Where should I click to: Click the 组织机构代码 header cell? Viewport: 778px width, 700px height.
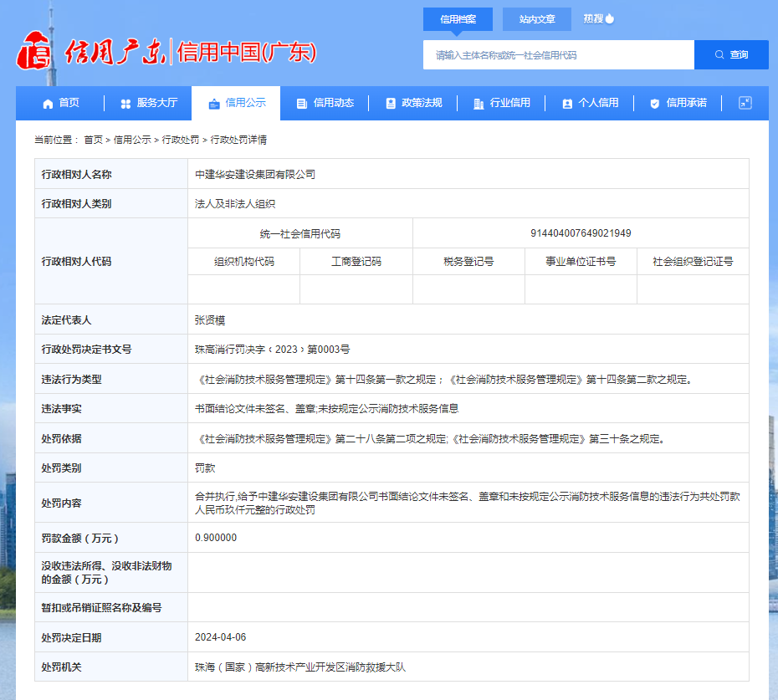tap(244, 262)
